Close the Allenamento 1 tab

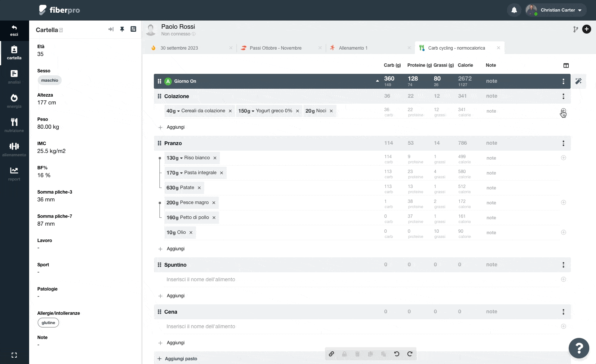pos(409,48)
